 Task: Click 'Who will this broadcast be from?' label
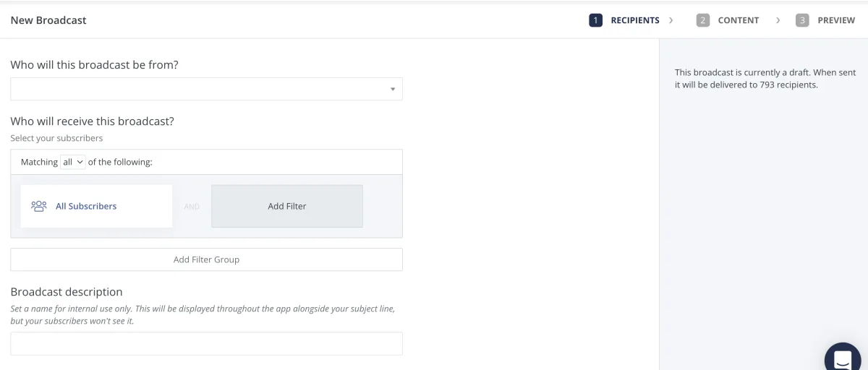pyautogui.click(x=94, y=64)
